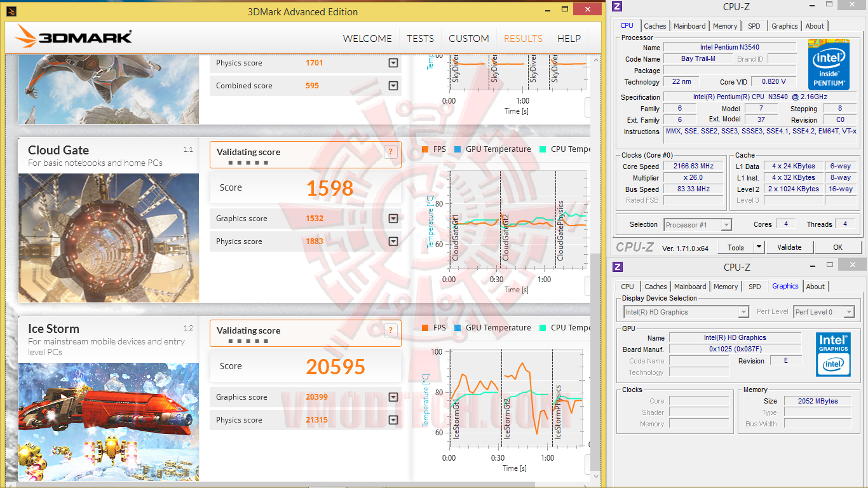Expand Ice Storm Physics score 21315 details
This screenshot has width=868, height=488.
pos(393,420)
